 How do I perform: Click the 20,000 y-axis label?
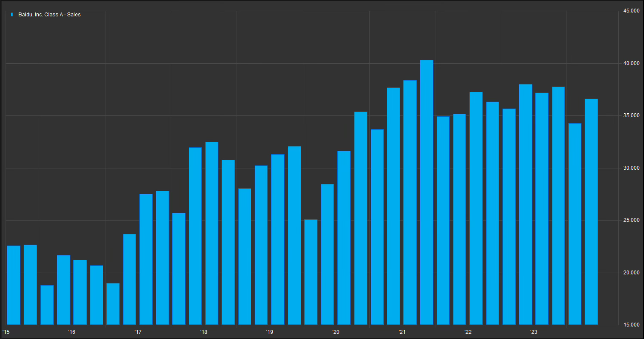tap(632, 273)
